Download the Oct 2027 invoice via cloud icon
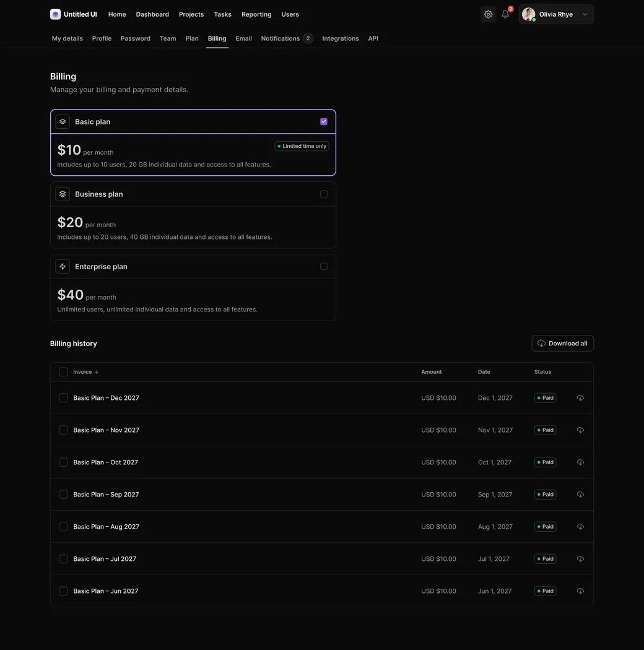Image resolution: width=644 pixels, height=650 pixels. tap(580, 462)
